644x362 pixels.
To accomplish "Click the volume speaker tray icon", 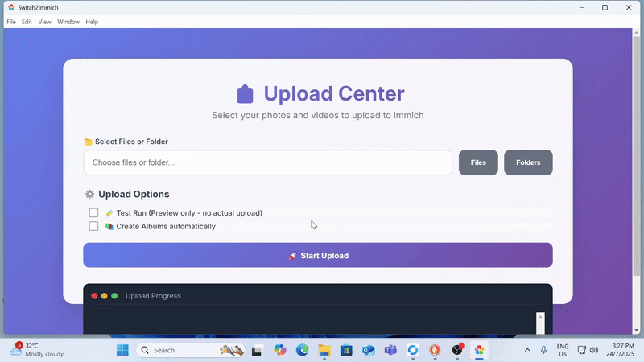I will pos(594,350).
